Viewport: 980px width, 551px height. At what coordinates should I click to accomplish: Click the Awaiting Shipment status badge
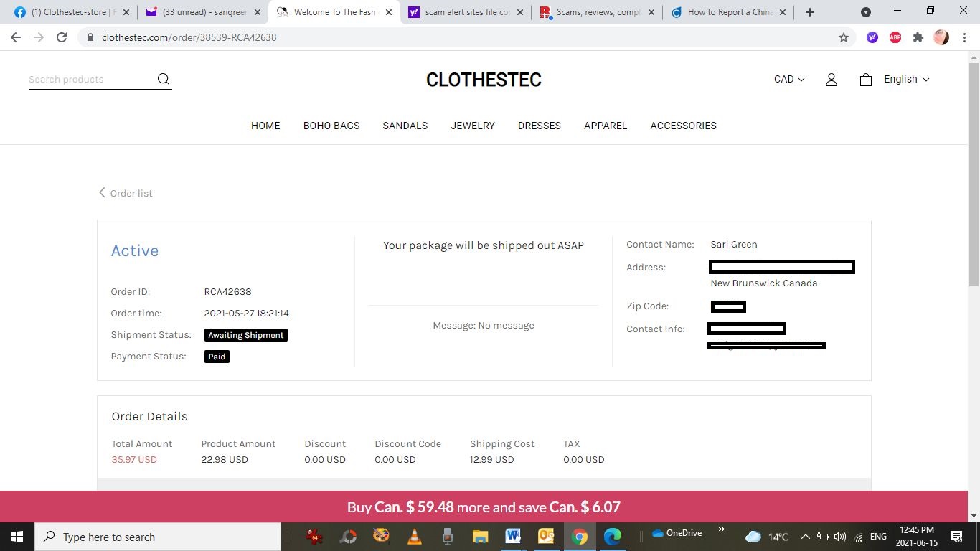click(246, 335)
